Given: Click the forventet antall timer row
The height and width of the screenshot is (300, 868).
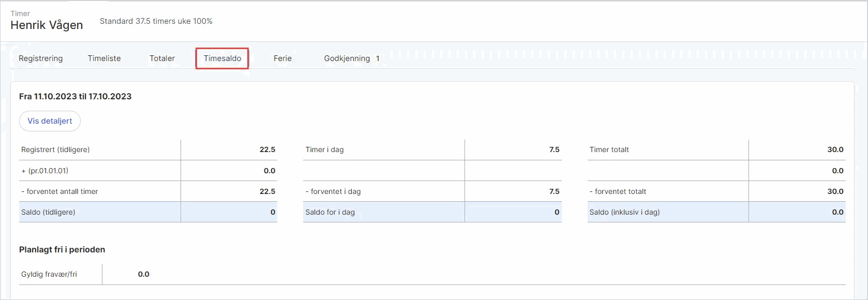Looking at the screenshot, I should (148, 191).
